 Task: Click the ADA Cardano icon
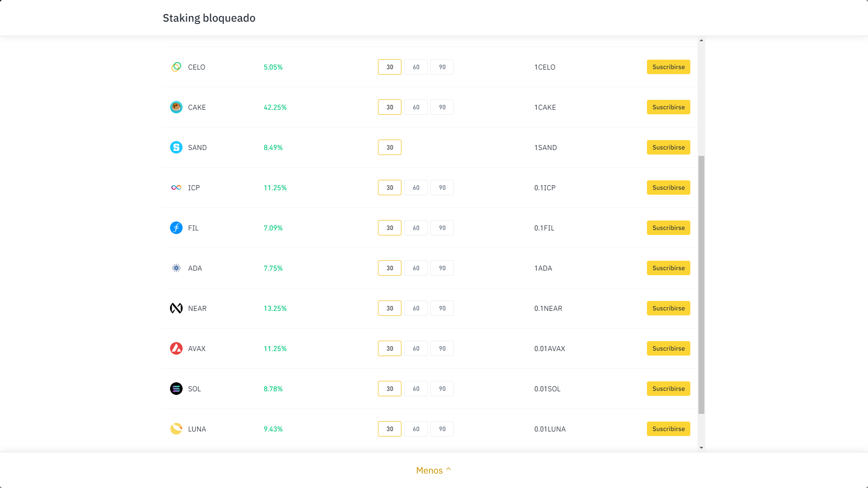tap(176, 268)
